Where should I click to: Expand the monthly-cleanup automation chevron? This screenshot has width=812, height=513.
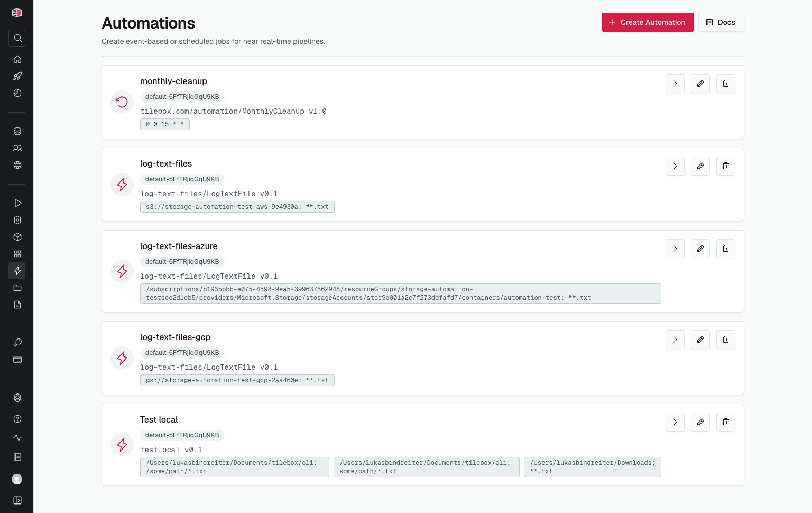pos(675,84)
